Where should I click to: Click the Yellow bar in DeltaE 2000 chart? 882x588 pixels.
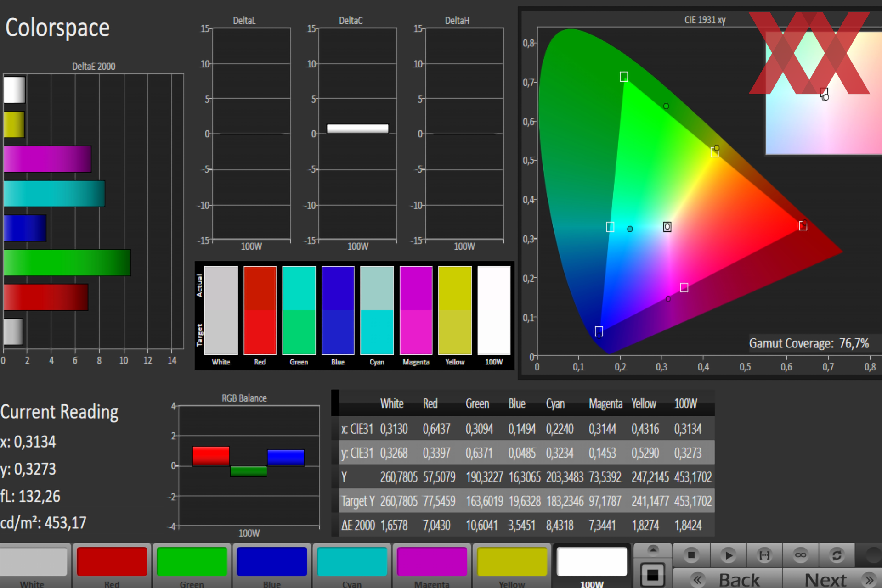point(14,124)
